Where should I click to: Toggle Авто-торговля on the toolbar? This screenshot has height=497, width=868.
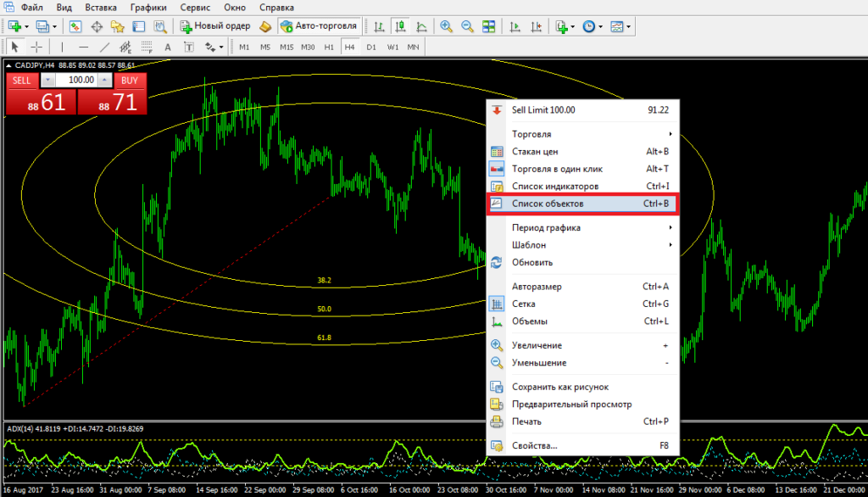pos(319,26)
